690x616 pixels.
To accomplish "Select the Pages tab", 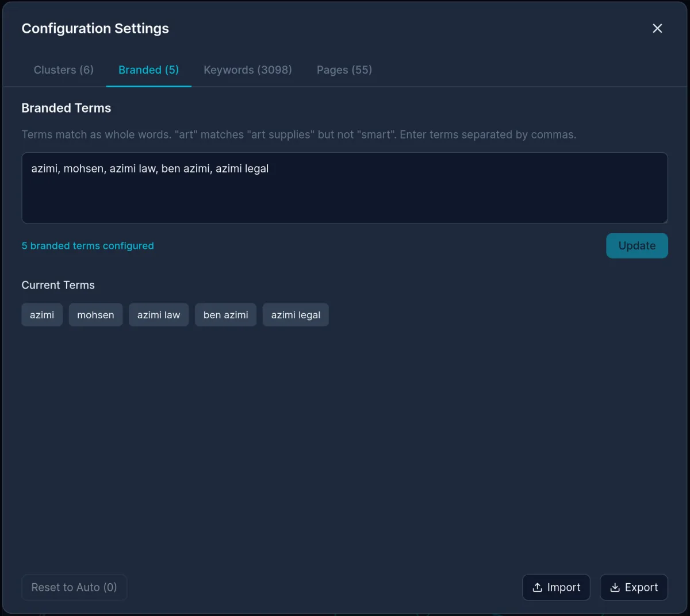I will click(344, 70).
